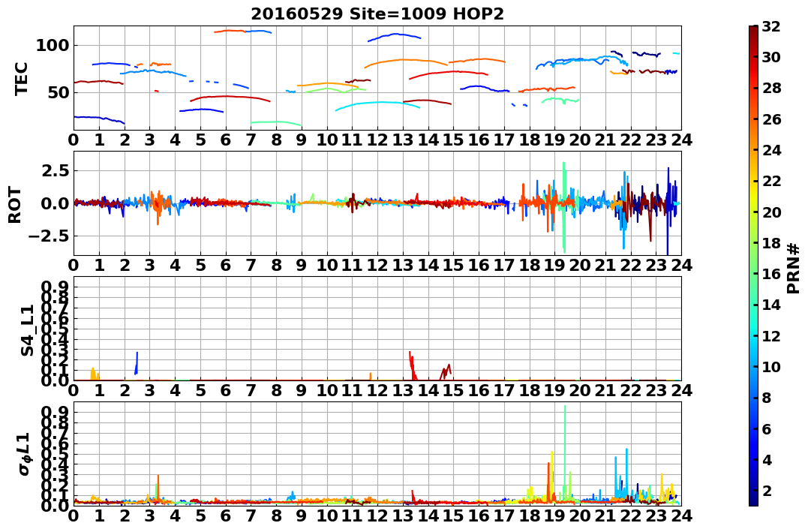The image size is (808, 532).
Task: Click hour '24' tick under the σφL1 panel
Action: 681,515
